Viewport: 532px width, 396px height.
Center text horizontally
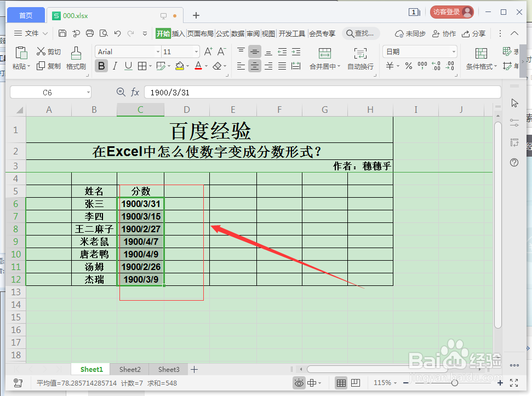254,66
